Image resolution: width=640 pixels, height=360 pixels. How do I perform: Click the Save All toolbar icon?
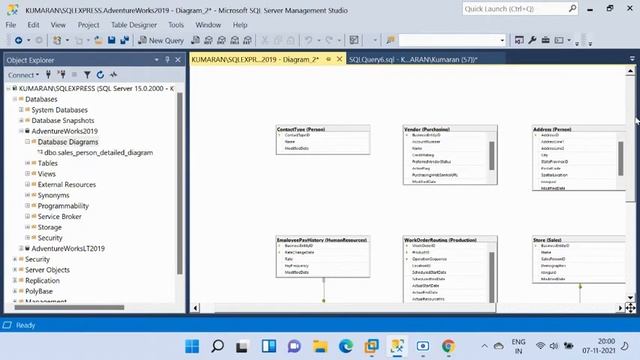[x=124, y=40]
